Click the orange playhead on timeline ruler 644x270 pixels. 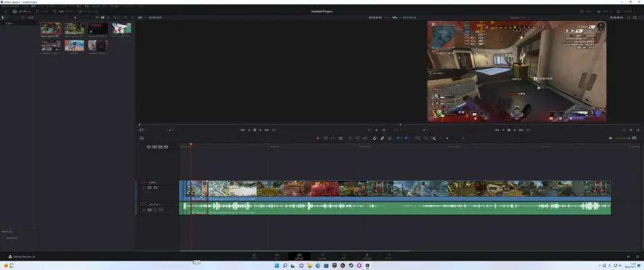point(191,144)
